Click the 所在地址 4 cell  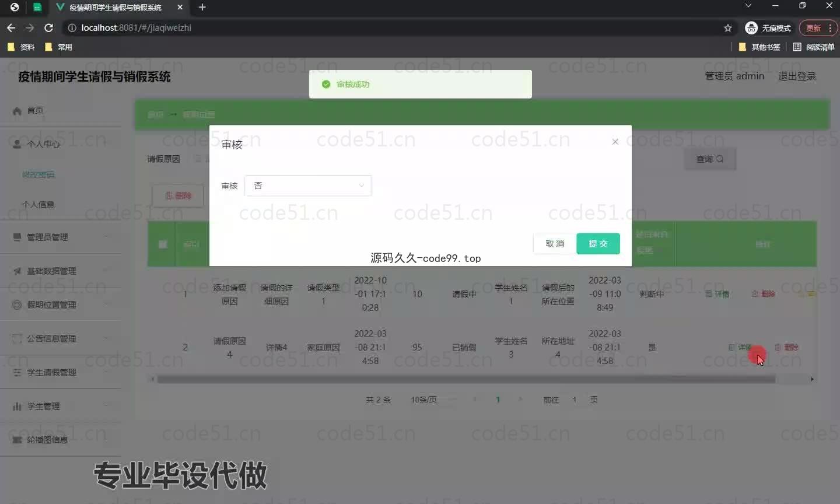point(558,347)
